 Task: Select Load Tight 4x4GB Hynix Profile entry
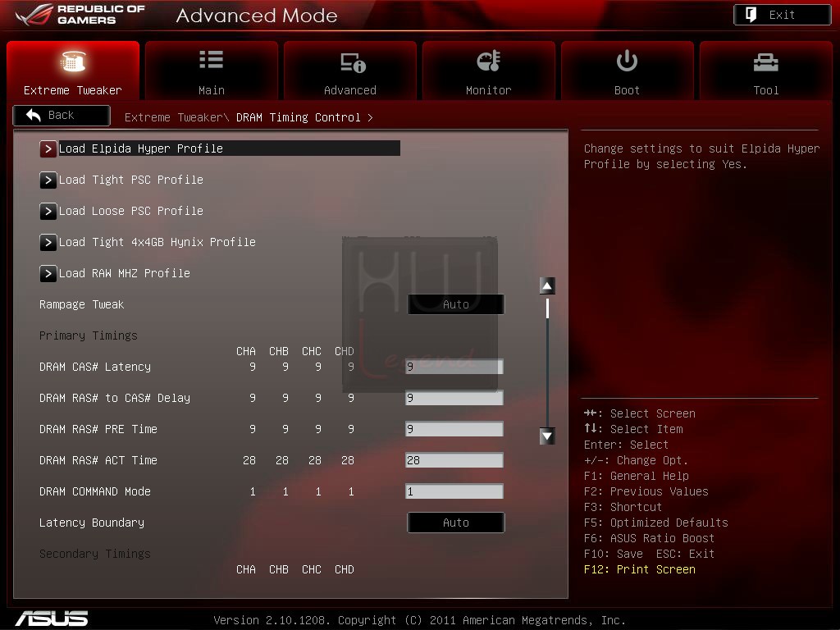[x=157, y=242]
